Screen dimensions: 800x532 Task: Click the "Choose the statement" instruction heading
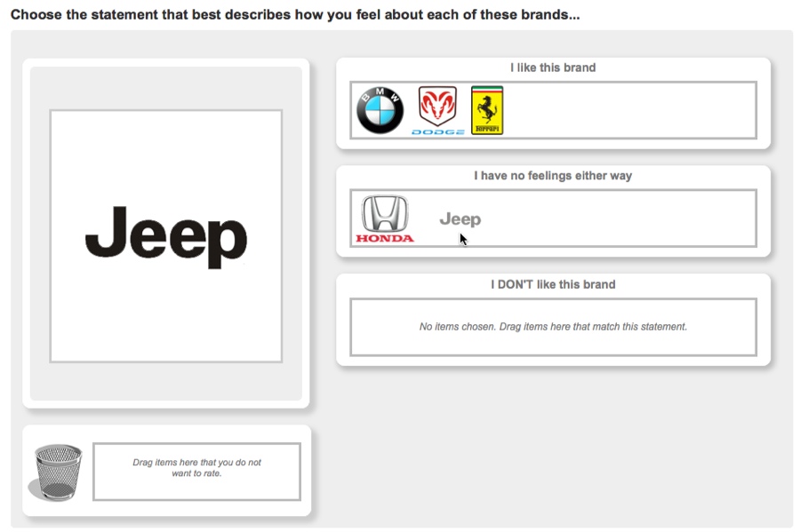[x=294, y=14]
